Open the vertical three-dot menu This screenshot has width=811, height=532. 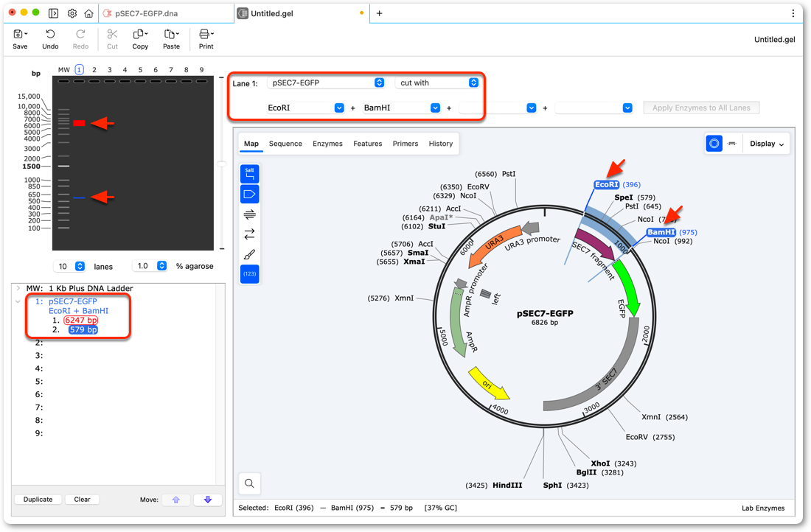click(x=793, y=13)
